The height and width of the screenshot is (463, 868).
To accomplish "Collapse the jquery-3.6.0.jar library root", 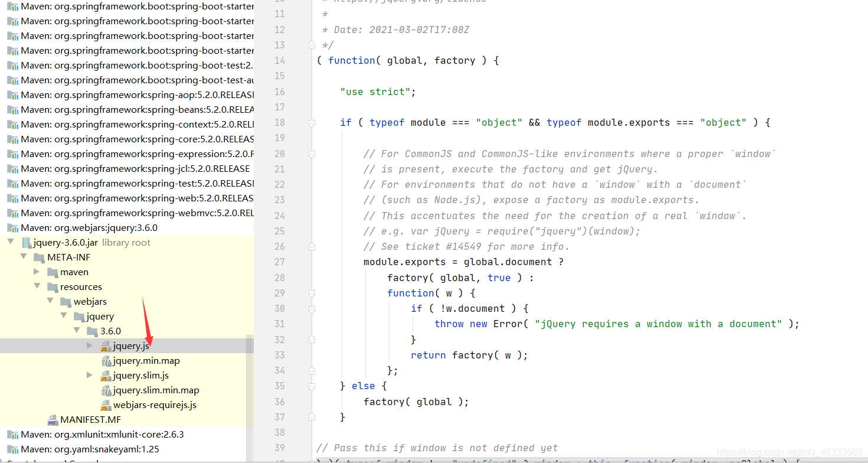I will 11,242.
